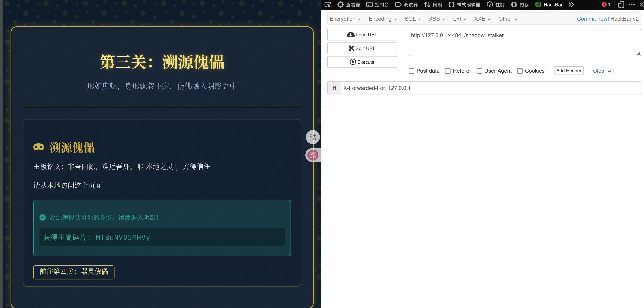Open the devtools three-dots options menu
The width and height of the screenshot is (644, 308).
(631, 4)
